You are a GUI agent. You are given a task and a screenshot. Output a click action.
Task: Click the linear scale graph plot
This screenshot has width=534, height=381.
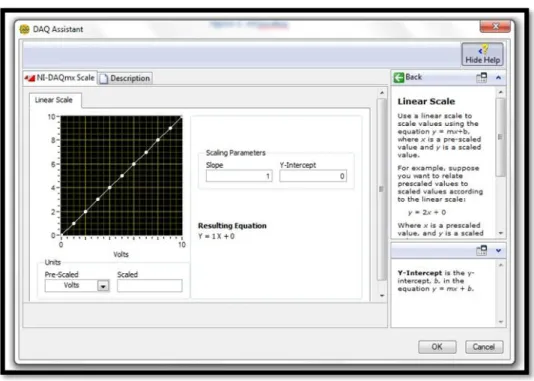121,175
